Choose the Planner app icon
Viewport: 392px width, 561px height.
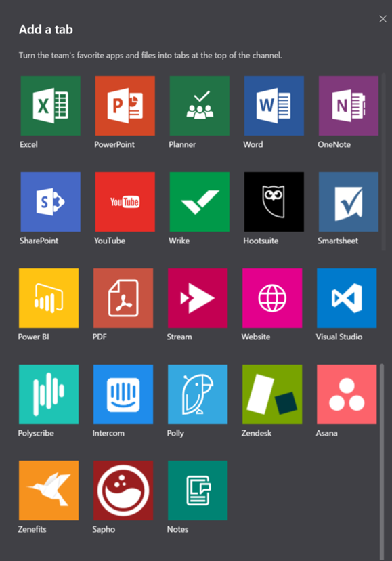(x=199, y=106)
